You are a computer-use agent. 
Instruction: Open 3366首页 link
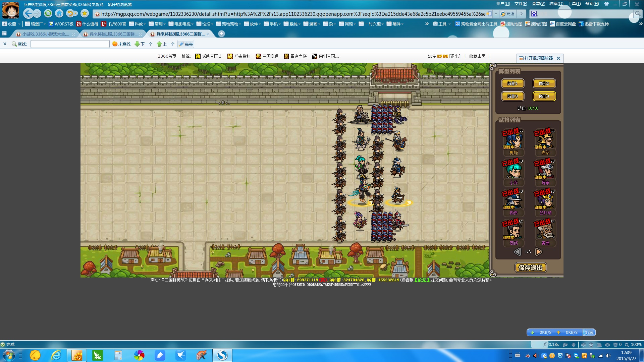coord(167,56)
